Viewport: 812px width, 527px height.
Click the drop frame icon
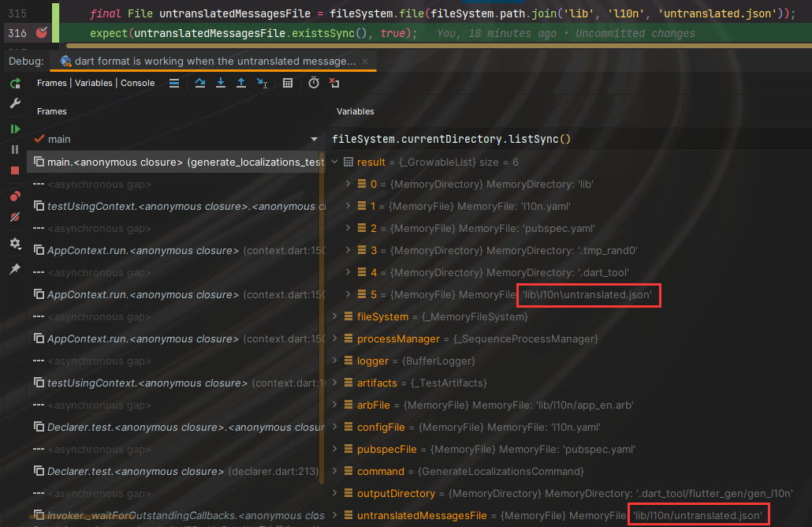click(334, 83)
